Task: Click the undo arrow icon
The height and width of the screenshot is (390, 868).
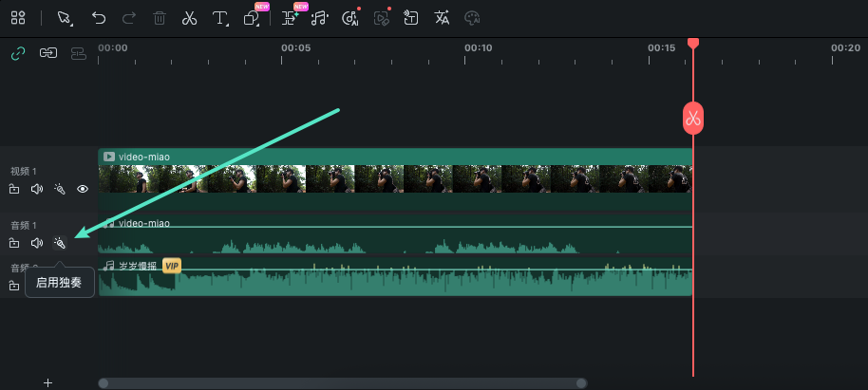Action: point(99,18)
